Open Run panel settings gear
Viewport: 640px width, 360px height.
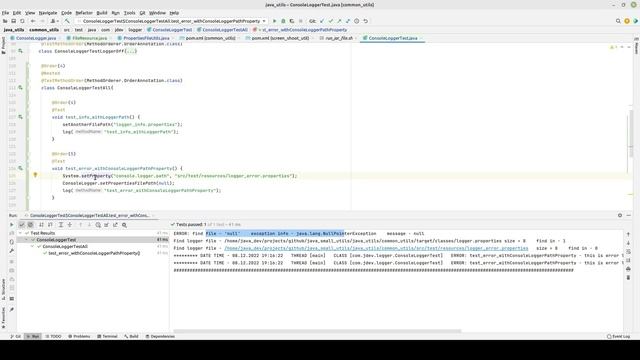[x=620, y=215]
